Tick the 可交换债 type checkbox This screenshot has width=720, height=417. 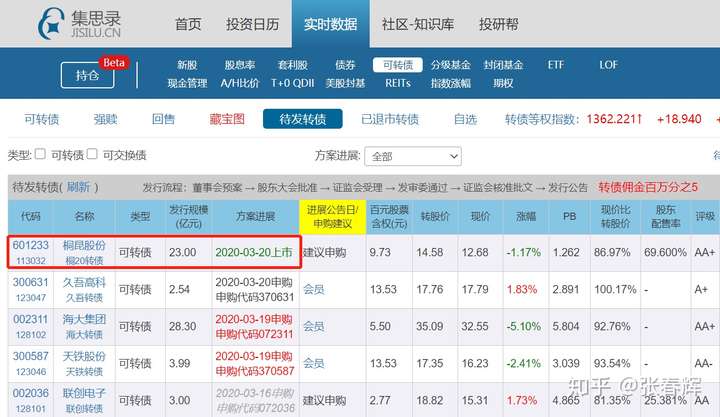click(92, 154)
